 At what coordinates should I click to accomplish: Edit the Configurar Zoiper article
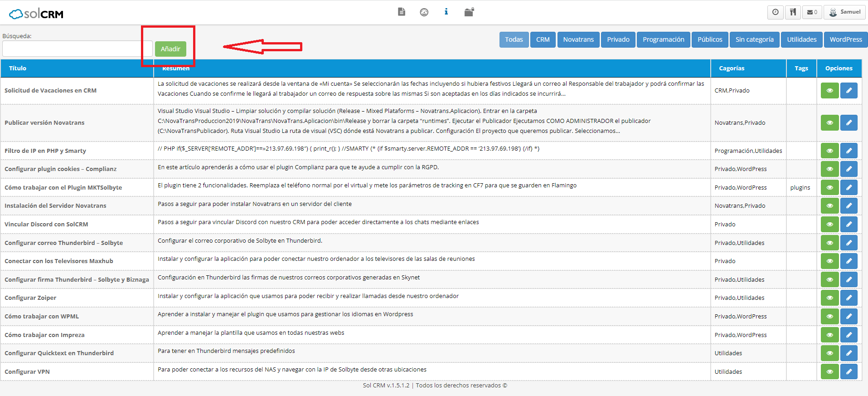[849, 298]
